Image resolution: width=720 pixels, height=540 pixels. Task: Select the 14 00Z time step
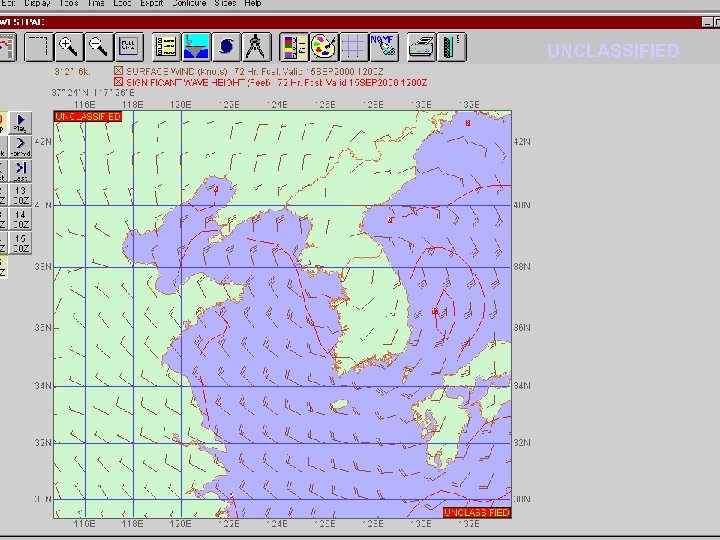pyautogui.click(x=20, y=219)
